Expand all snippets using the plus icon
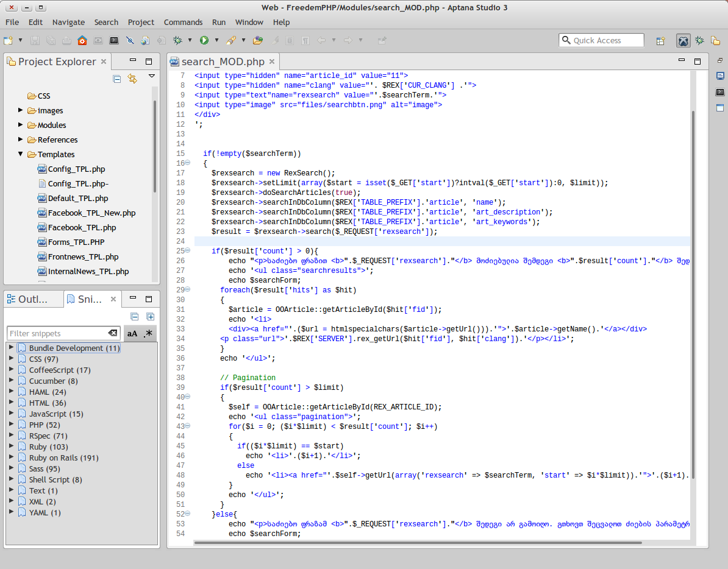Viewport: 728px width, 569px height. point(151,317)
